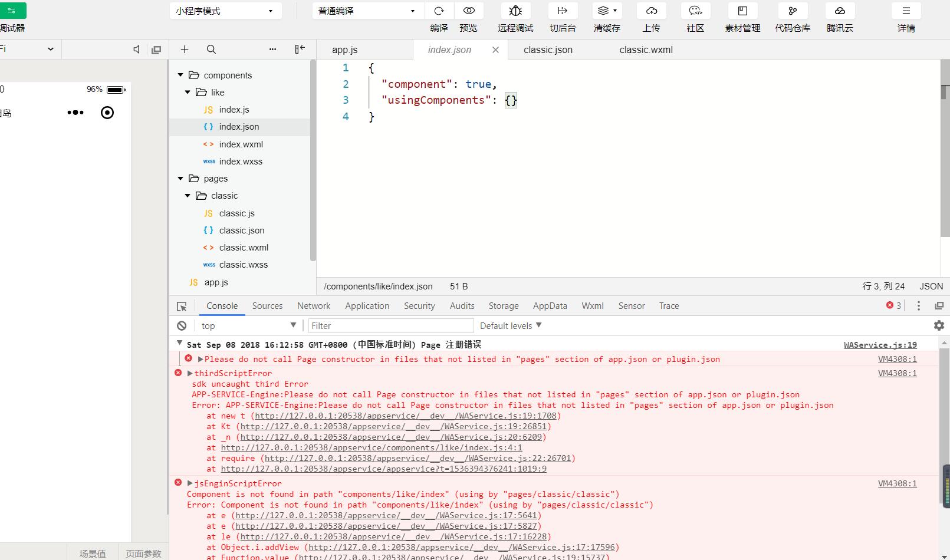Open the details hamburger menu icon
Image resolution: width=950 pixels, height=560 pixels.
point(906,11)
